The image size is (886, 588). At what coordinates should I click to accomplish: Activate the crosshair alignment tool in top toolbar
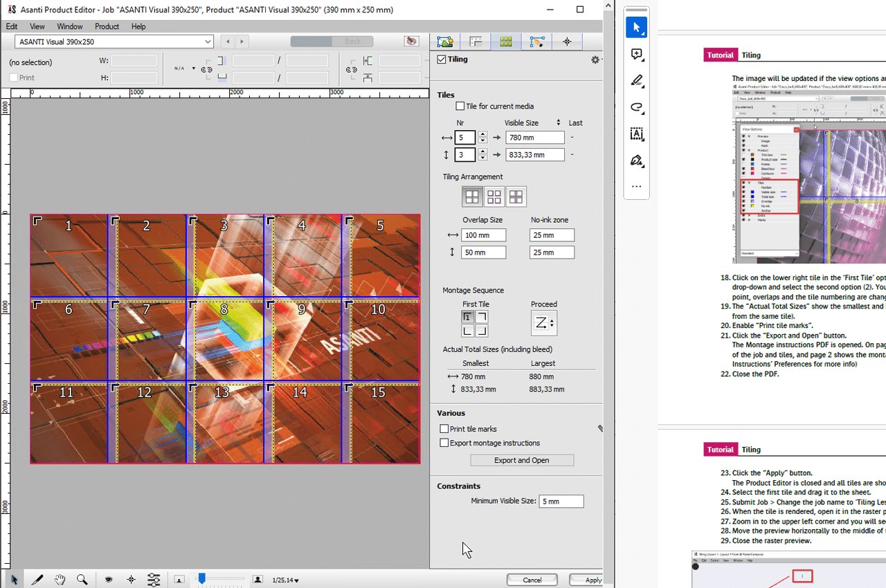click(567, 42)
